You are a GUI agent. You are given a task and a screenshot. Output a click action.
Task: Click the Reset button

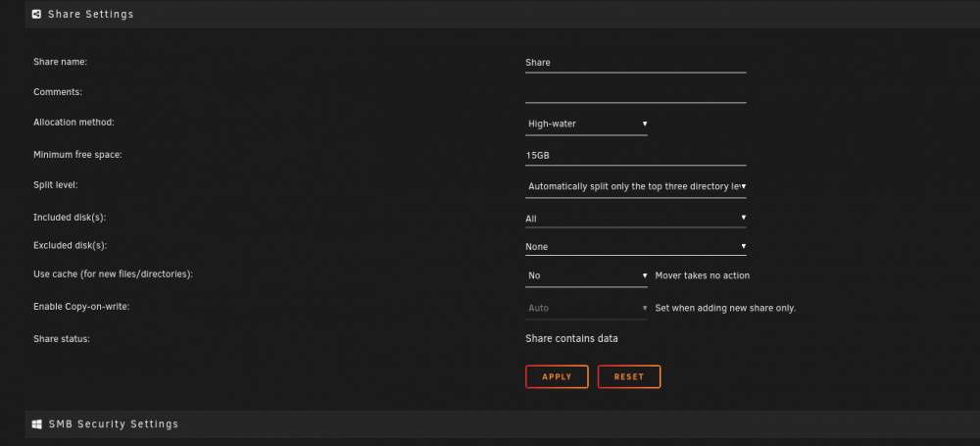(629, 376)
